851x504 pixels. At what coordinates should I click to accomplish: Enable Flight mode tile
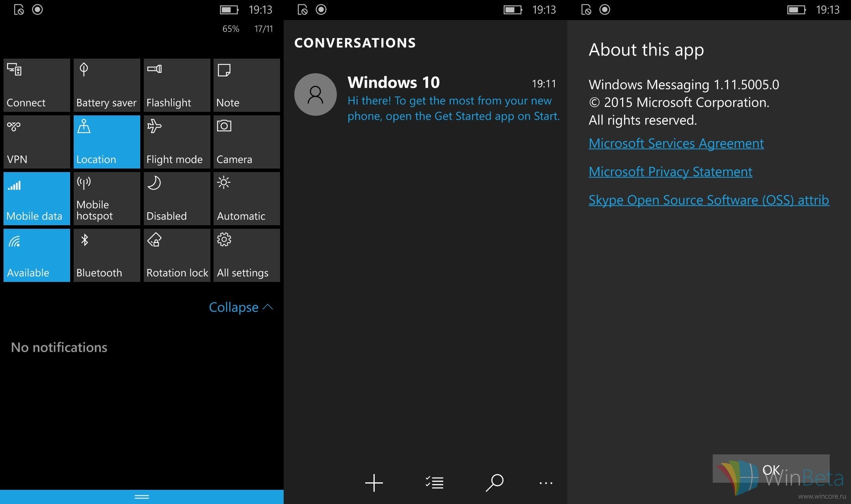tap(177, 142)
